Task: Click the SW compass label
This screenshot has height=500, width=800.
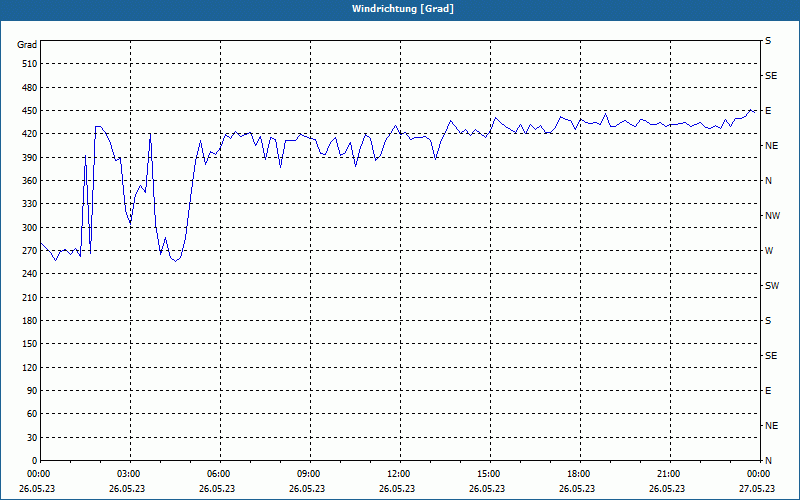Action: click(772, 286)
